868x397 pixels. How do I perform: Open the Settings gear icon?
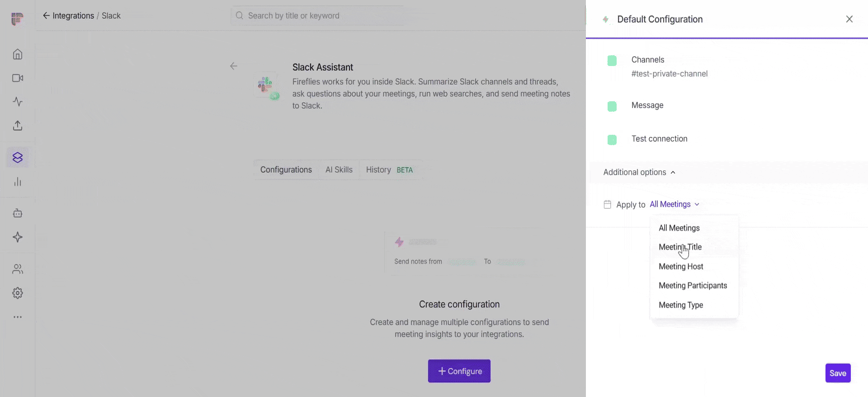click(x=18, y=293)
